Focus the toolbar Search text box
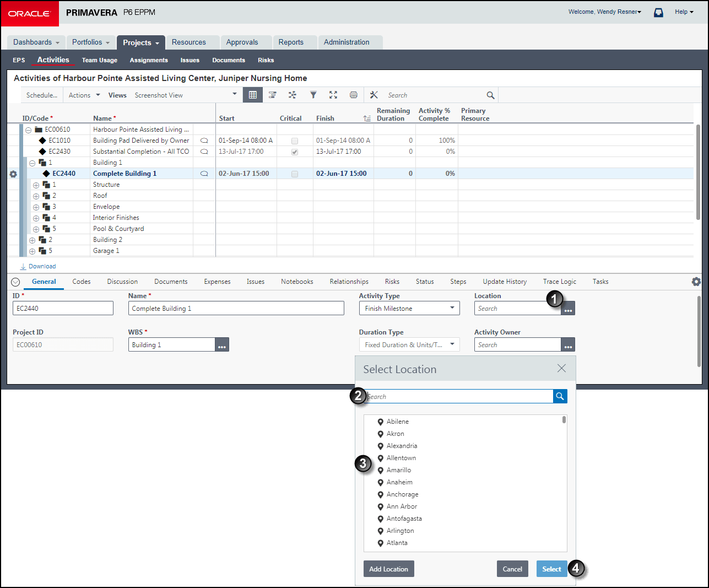 pos(435,95)
